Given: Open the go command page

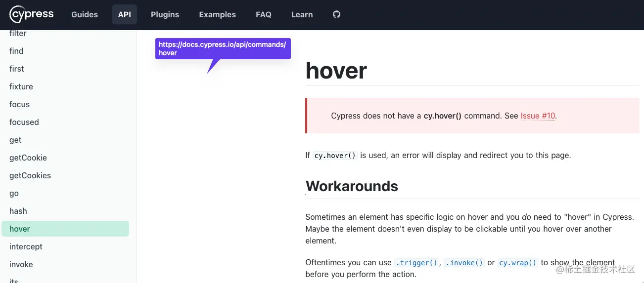Looking at the screenshot, I should pos(14,193).
